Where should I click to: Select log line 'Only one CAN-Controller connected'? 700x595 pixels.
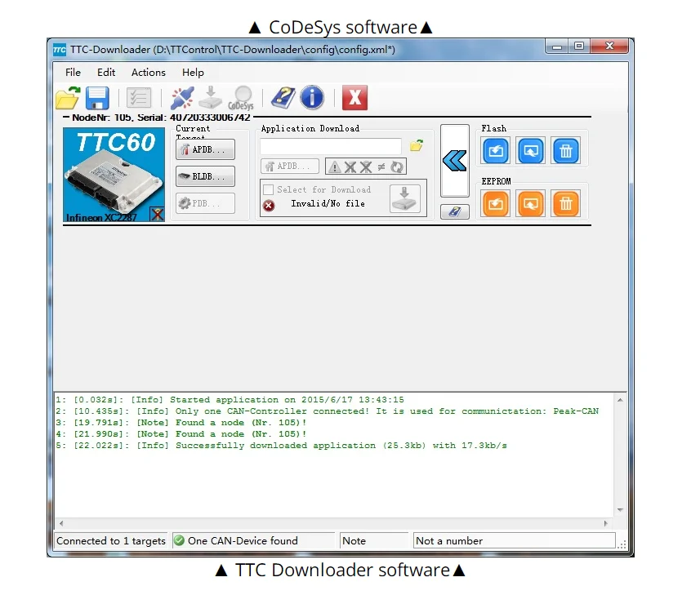[328, 411]
